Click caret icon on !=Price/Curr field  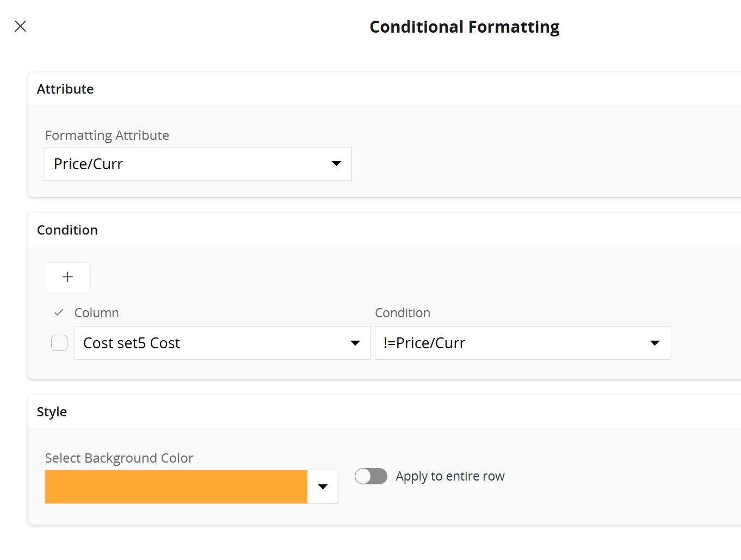pyautogui.click(x=654, y=343)
